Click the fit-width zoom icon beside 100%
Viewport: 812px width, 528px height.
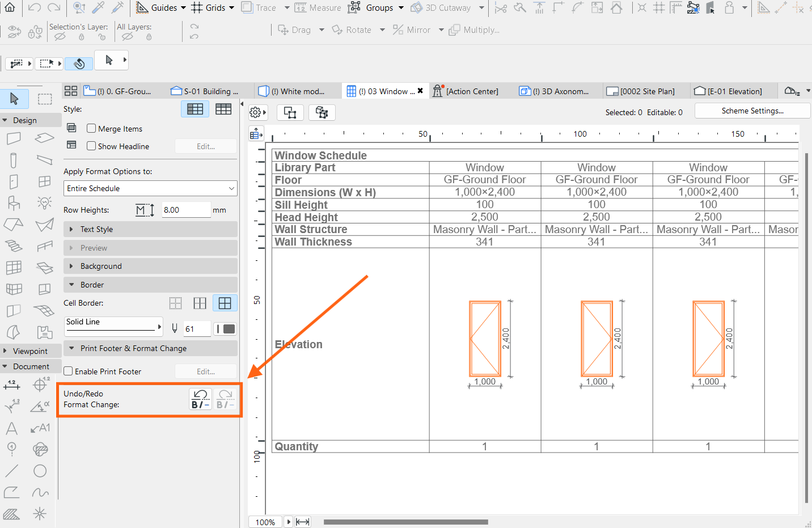click(x=303, y=522)
